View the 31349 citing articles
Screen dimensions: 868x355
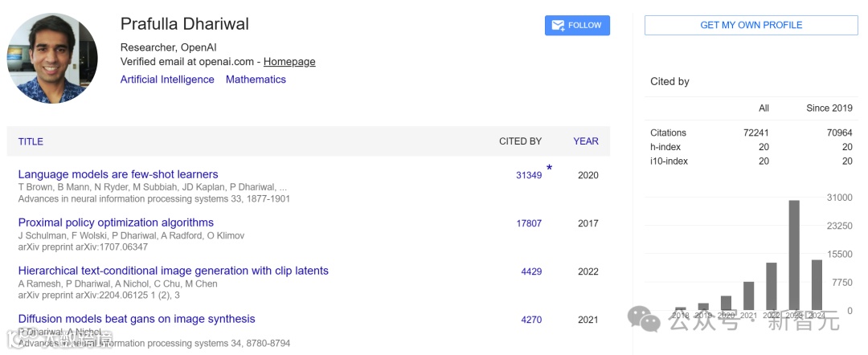click(x=529, y=175)
